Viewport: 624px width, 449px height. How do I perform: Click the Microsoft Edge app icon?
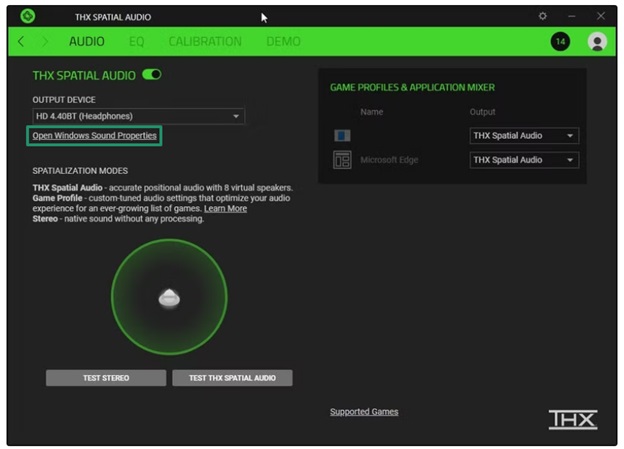(x=342, y=160)
